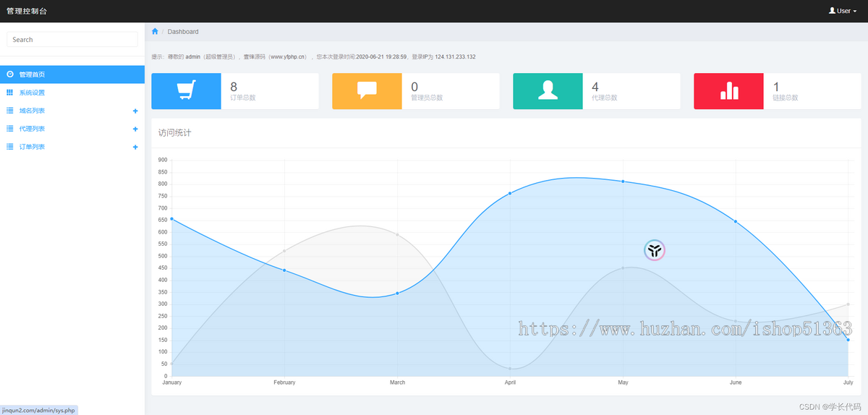Click the 管理控制台 brand title
The width and height of the screenshot is (868, 415).
tap(25, 11)
